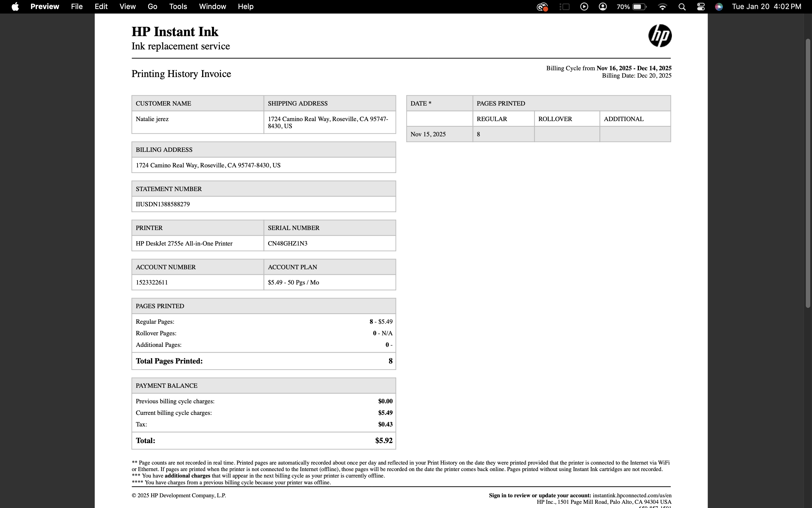Launch Siri from the menu bar

click(719, 7)
